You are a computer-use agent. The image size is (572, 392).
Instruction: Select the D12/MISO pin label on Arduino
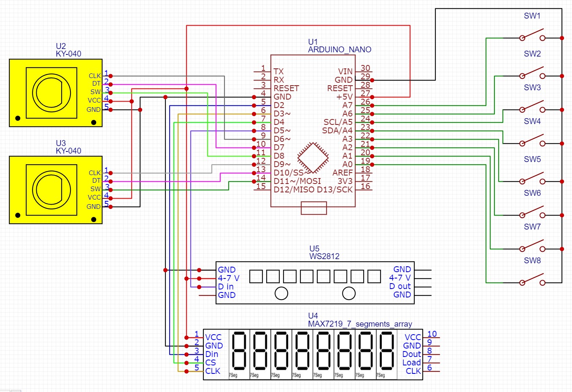pos(294,190)
